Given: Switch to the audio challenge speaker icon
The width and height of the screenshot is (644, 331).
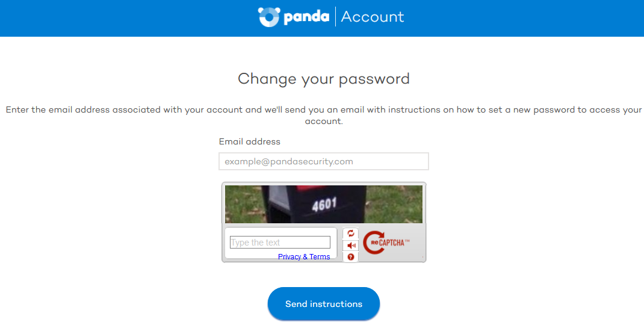Looking at the screenshot, I should (351, 245).
